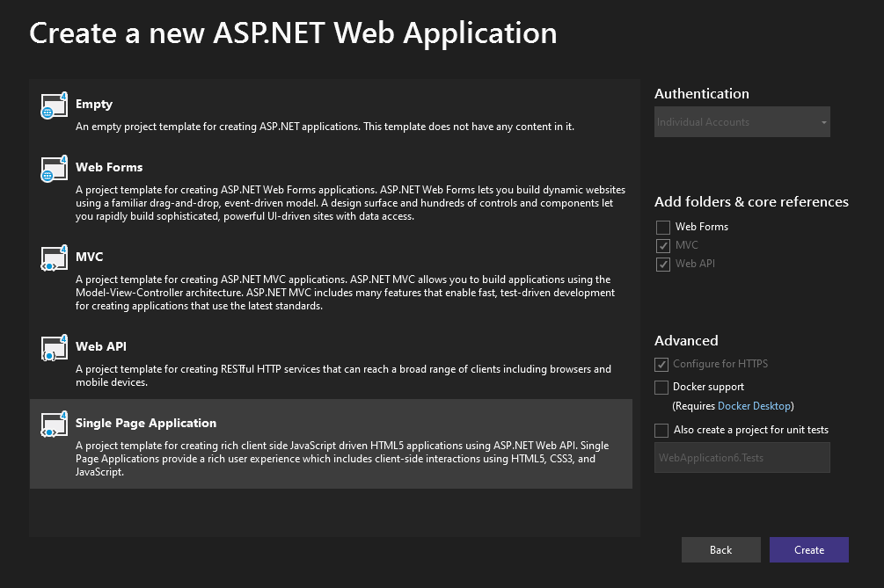The height and width of the screenshot is (588, 884).
Task: Click the Web API template icon
Action: coord(55,348)
